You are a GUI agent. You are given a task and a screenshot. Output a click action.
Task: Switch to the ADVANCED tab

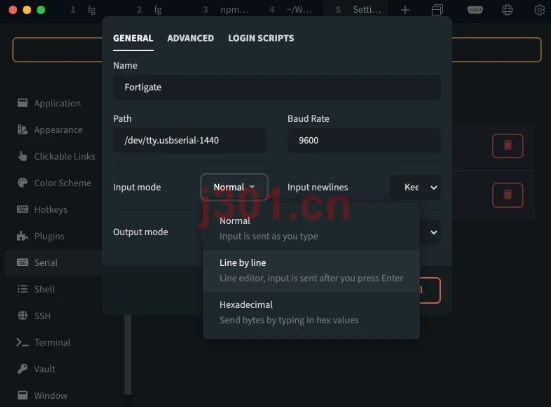[190, 38]
